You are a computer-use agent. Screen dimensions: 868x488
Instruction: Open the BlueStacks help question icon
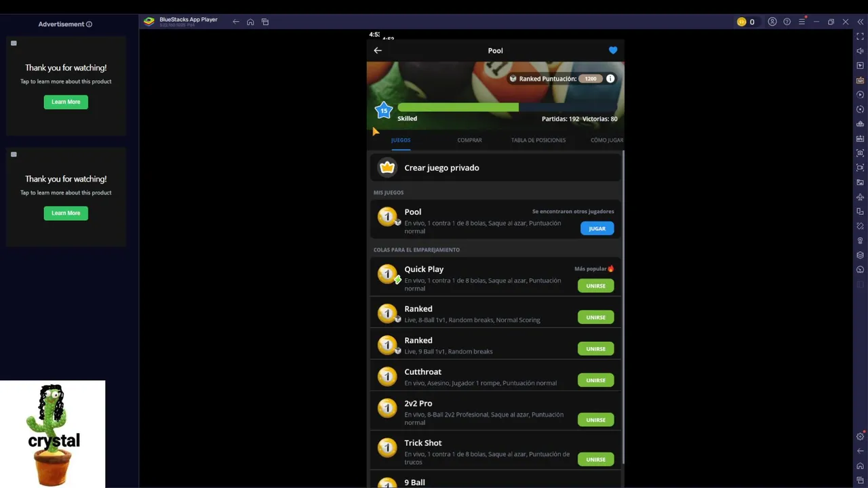787,22
